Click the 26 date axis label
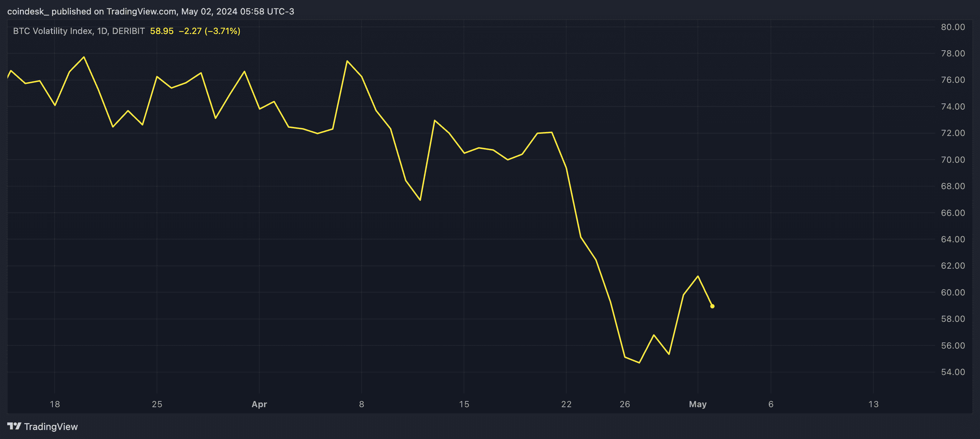 click(625, 404)
